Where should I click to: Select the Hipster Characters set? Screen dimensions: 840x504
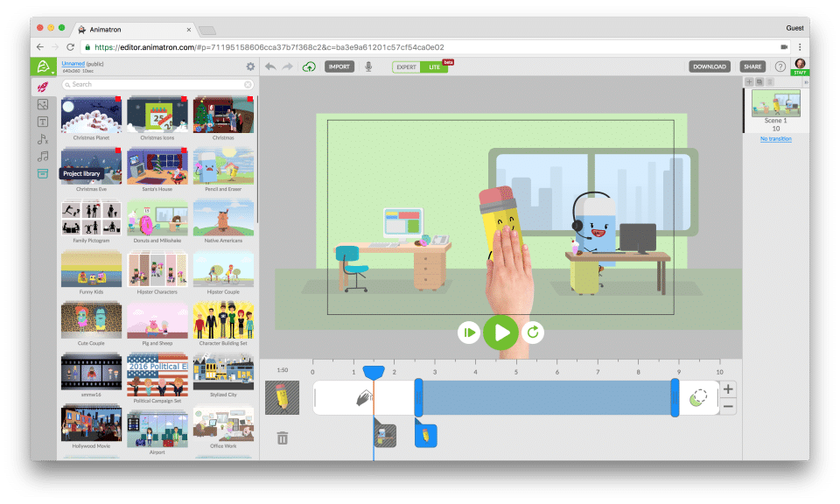[x=157, y=273]
